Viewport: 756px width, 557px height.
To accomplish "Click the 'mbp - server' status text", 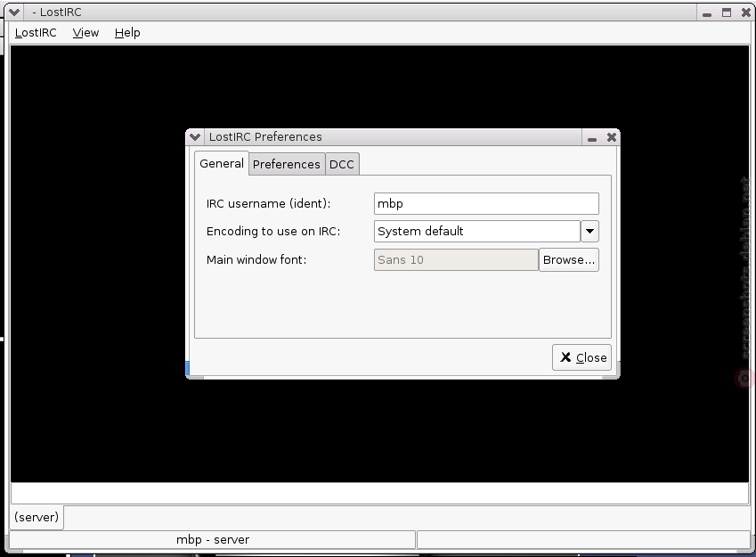I will pos(213,540).
